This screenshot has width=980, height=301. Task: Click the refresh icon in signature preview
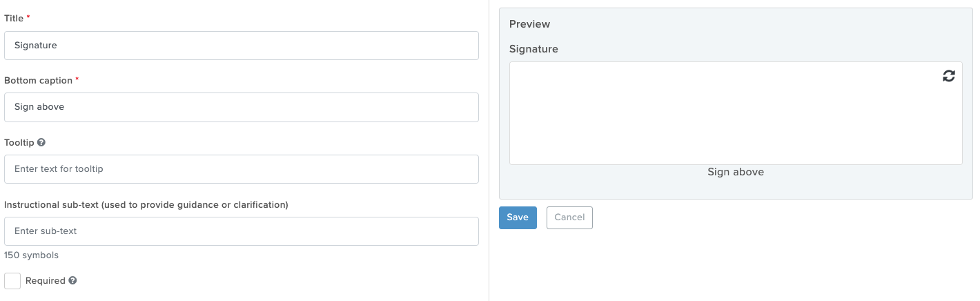(949, 76)
